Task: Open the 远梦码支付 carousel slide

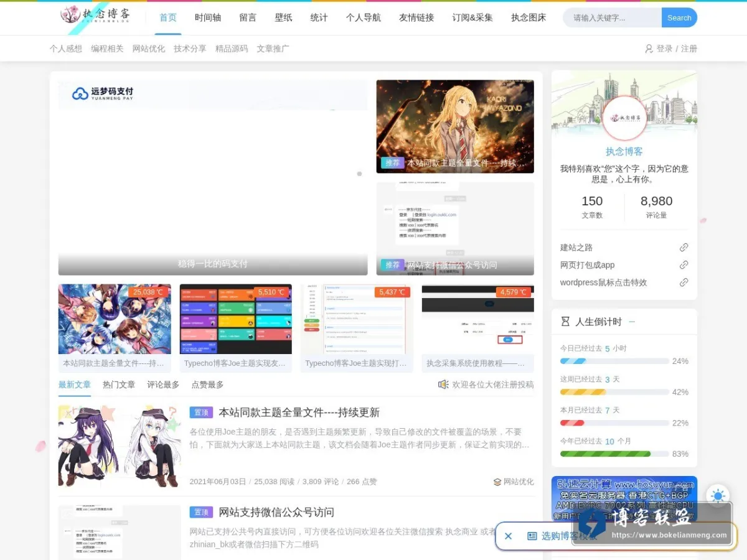Action: [213, 177]
